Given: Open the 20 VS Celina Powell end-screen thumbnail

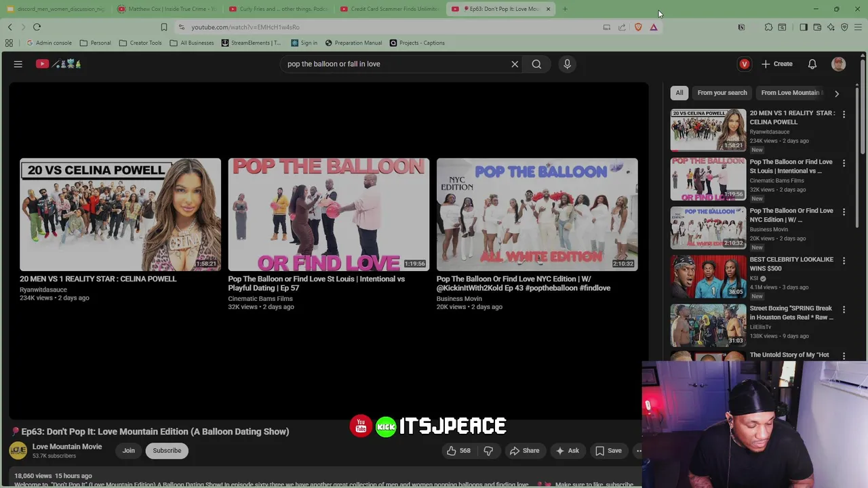Looking at the screenshot, I should click(120, 214).
